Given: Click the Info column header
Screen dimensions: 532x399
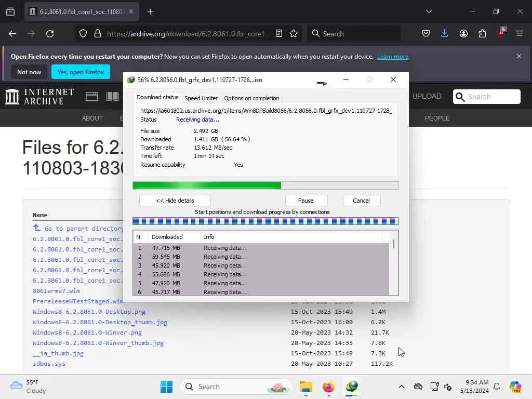Looking at the screenshot, I should [x=292, y=237].
